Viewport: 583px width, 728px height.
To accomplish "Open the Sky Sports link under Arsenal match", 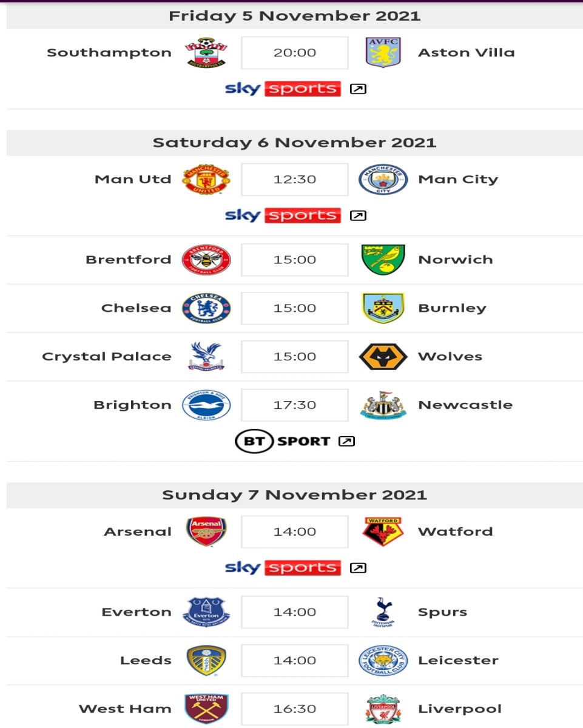I will pyautogui.click(x=283, y=568).
